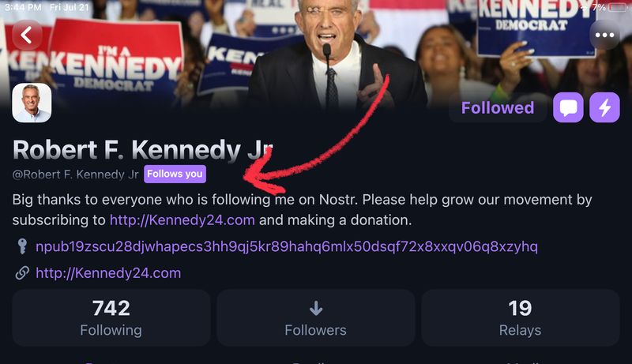Copy the npub19zscu28 public key text
632x364 pixels.
click(287, 247)
